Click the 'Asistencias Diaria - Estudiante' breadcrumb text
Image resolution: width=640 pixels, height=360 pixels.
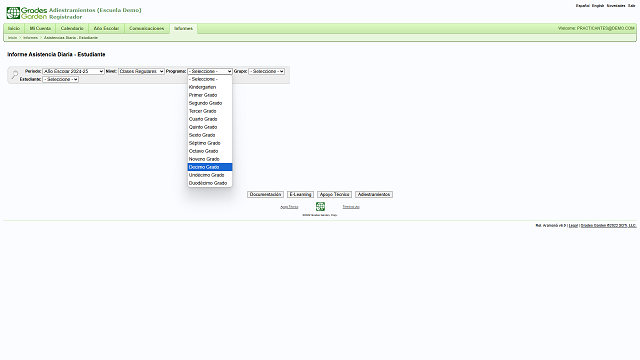pos(71,38)
